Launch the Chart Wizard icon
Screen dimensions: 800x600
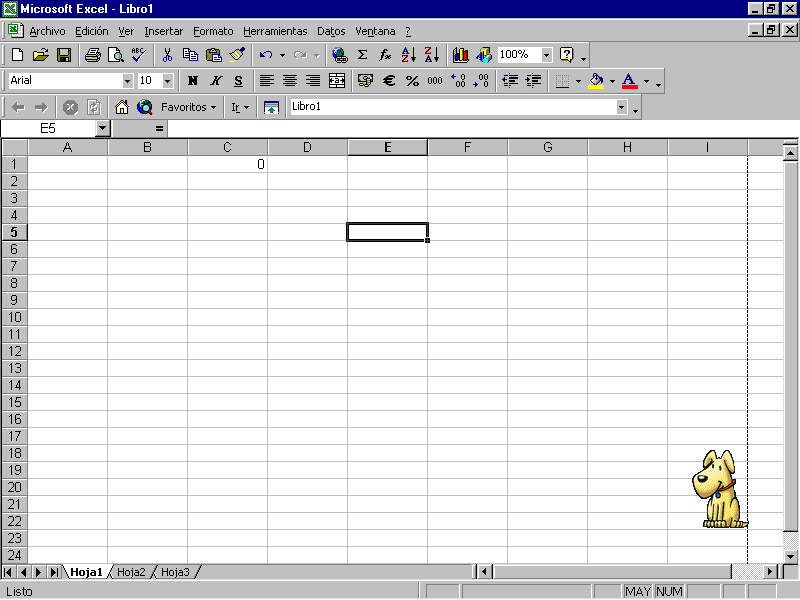click(461, 55)
